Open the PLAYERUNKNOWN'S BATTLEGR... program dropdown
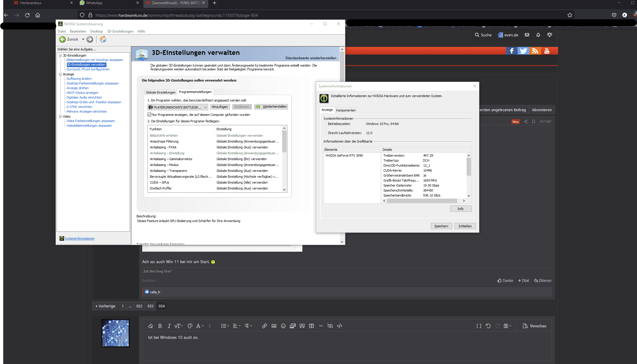The height and width of the screenshot is (364, 637). [178, 107]
